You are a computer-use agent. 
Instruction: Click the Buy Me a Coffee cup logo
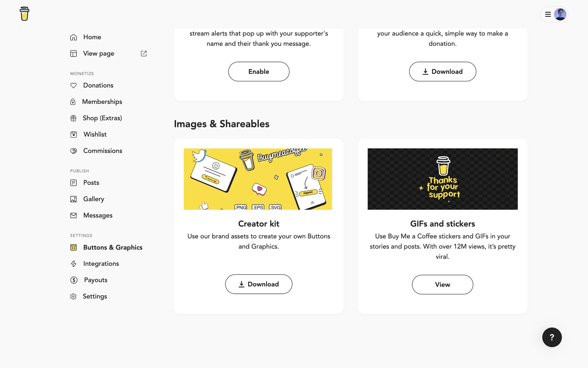click(24, 14)
